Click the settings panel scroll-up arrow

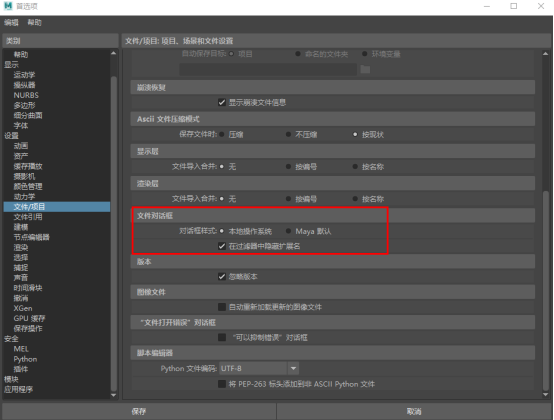point(546,54)
